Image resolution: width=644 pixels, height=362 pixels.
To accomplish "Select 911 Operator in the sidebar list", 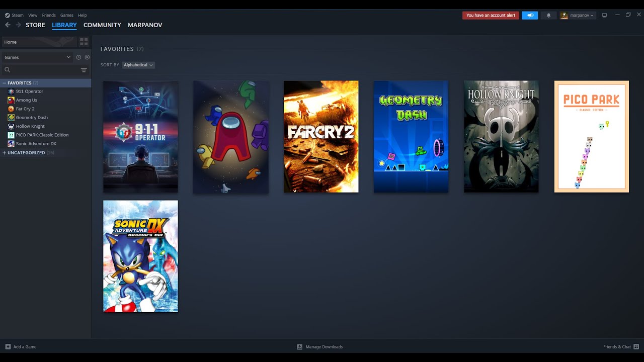I will [x=30, y=92].
